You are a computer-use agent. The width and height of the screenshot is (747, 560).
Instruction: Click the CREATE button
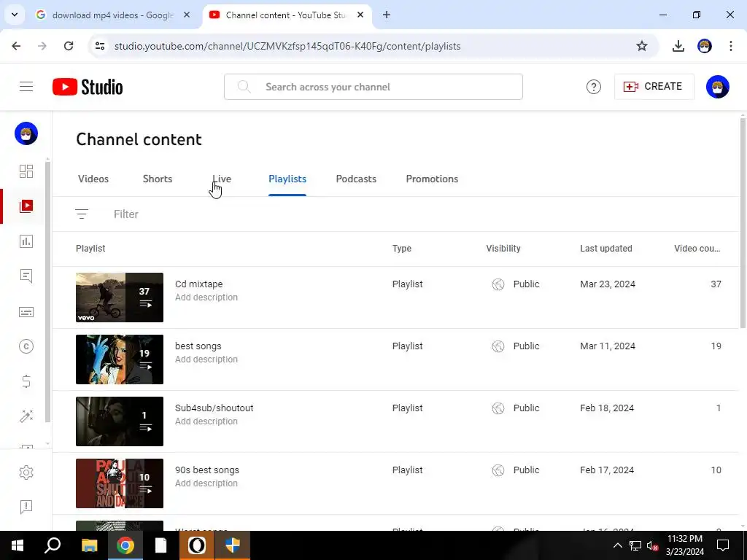click(654, 87)
